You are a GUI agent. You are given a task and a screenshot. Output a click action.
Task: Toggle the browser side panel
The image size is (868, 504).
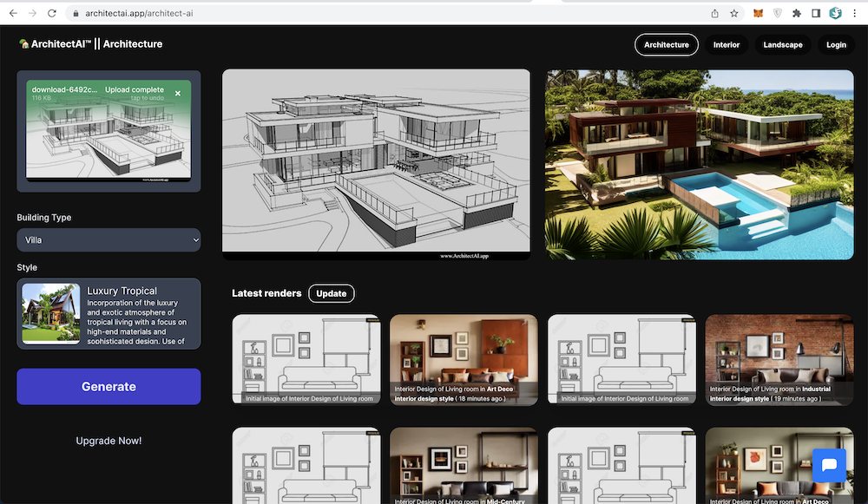point(816,13)
